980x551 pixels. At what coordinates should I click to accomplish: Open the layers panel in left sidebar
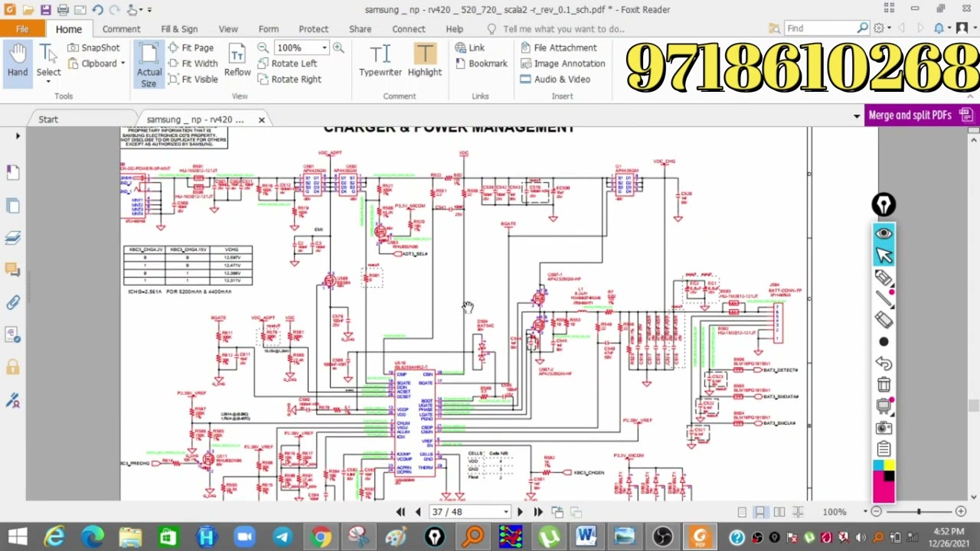pyautogui.click(x=13, y=237)
